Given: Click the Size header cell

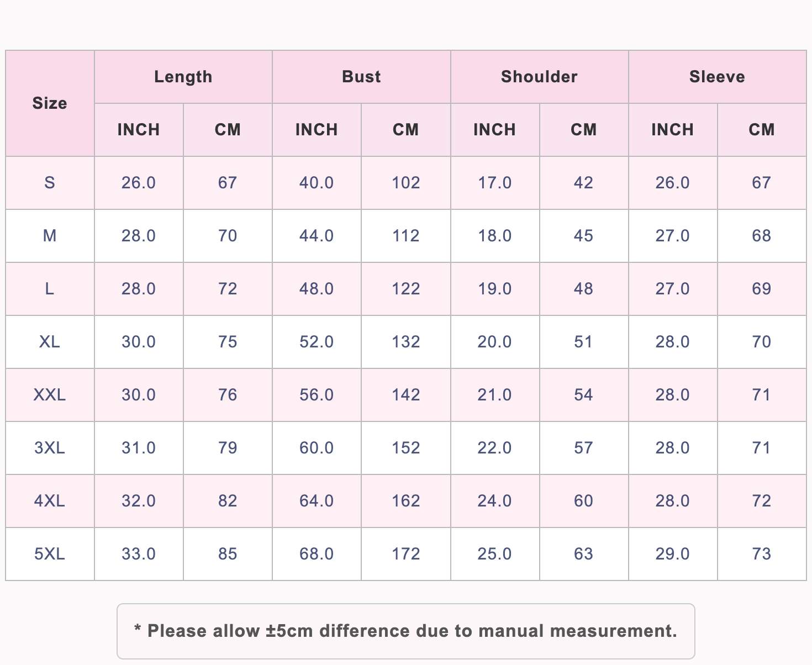Looking at the screenshot, I should tap(50, 103).
